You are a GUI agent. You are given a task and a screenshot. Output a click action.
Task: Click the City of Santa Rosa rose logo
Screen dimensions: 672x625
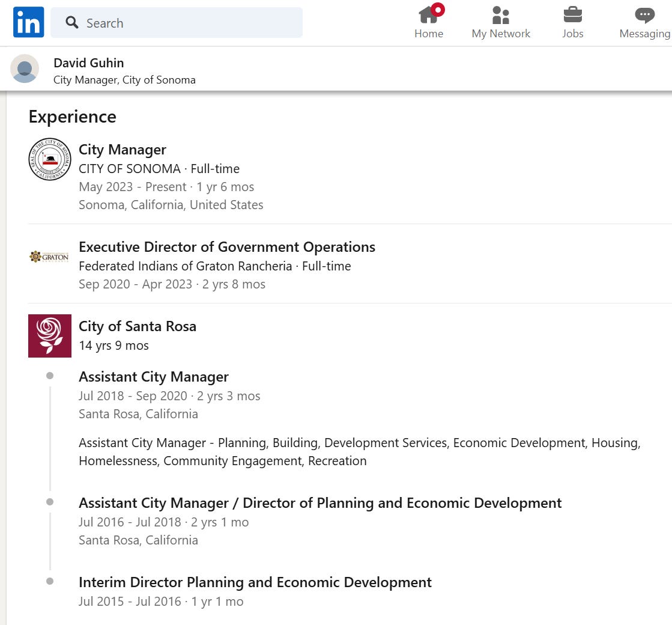click(x=50, y=336)
